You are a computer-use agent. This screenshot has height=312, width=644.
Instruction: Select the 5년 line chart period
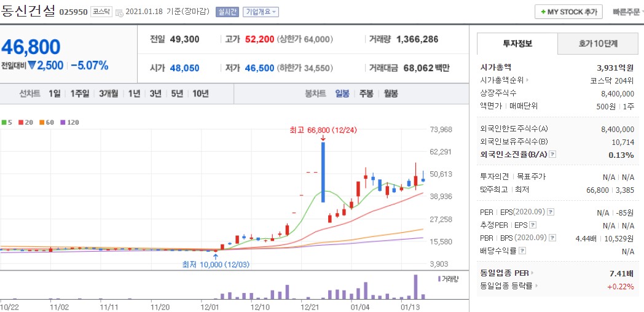coord(177,93)
